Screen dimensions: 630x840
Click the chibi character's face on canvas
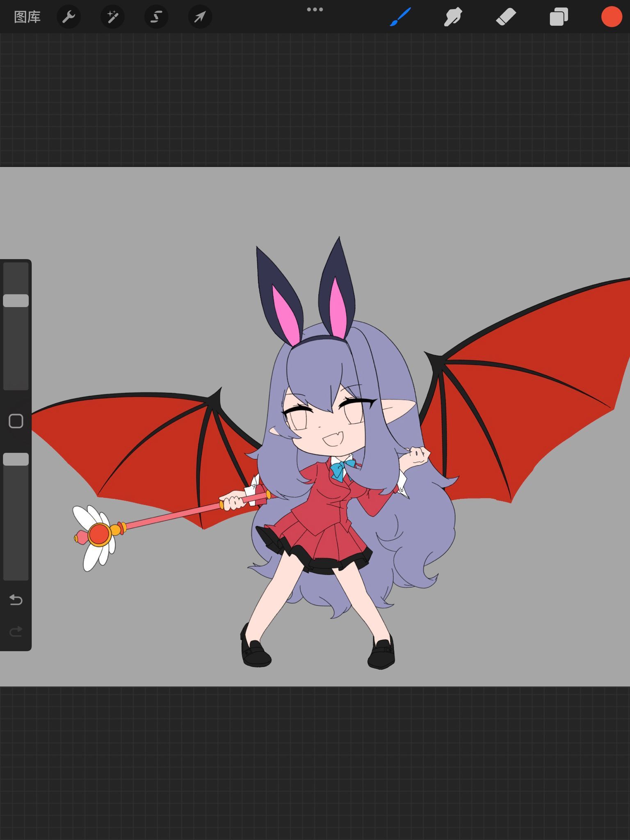tap(328, 422)
